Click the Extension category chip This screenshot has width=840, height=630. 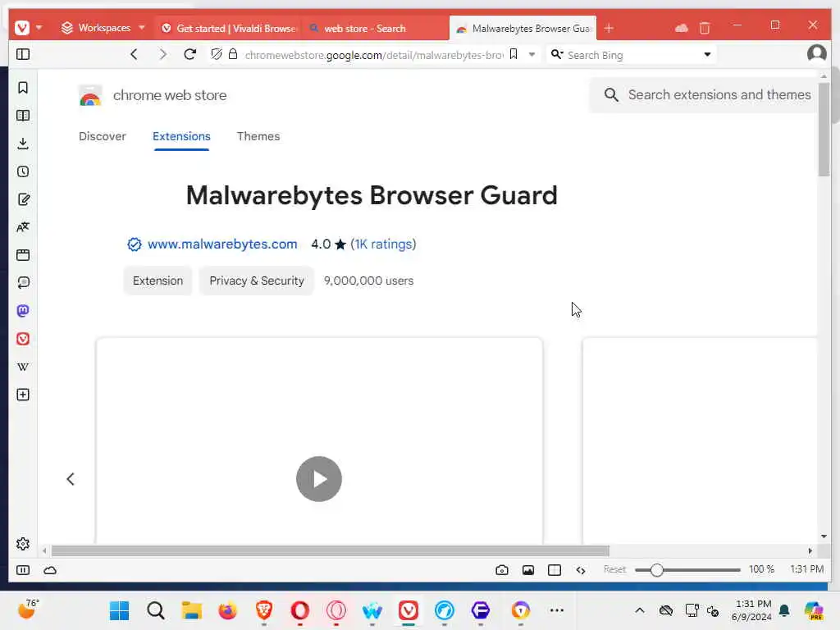tap(157, 281)
